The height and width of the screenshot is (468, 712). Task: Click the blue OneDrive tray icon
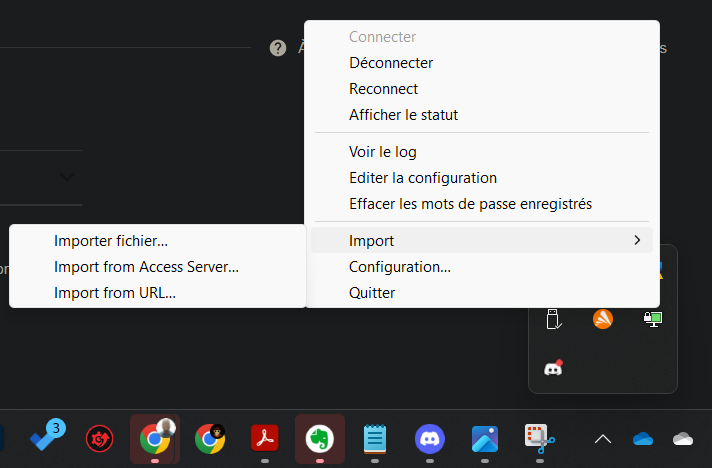point(643,439)
